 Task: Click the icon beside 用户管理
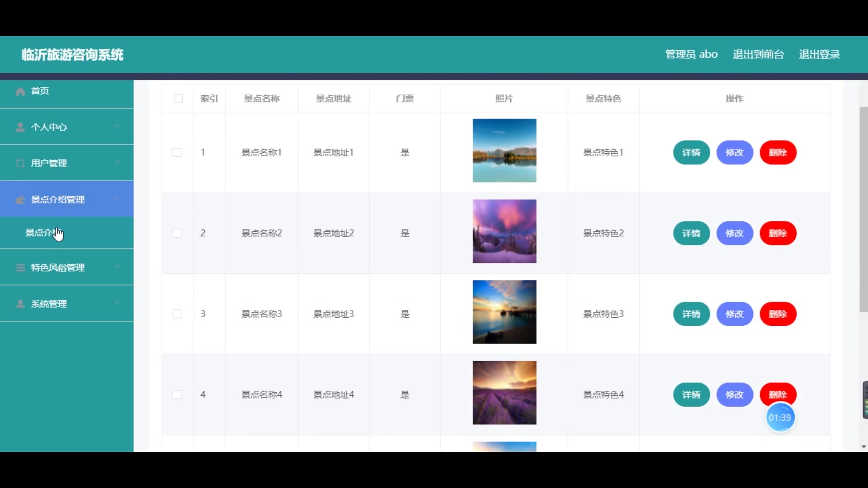[x=20, y=164]
